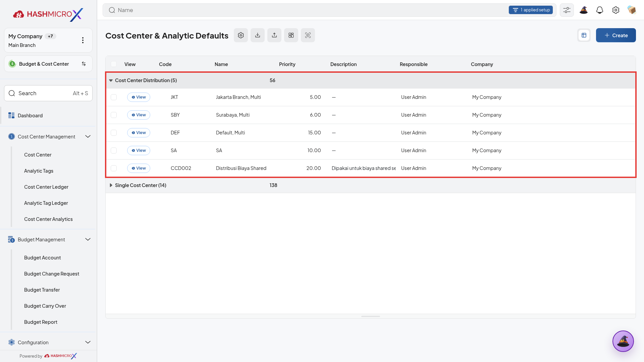Go to Budget Transfer in the sidebar
The height and width of the screenshot is (362, 644).
click(42, 290)
